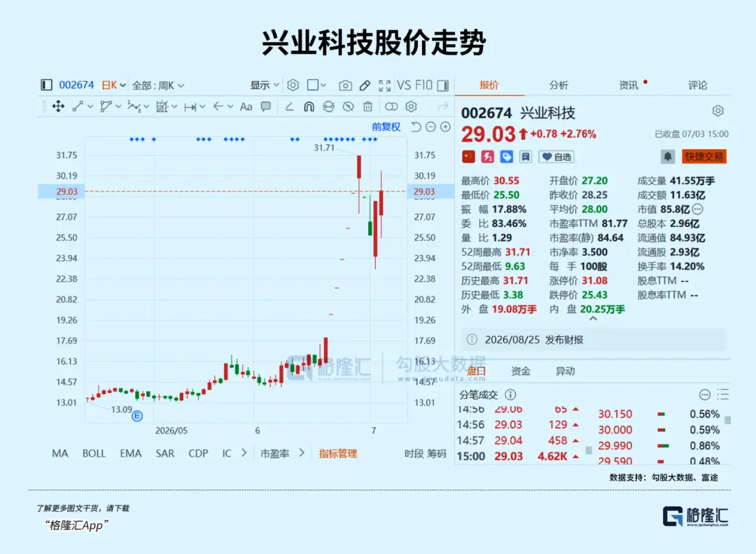Toggle the right quote panel icon
This screenshot has width=756, height=554.
(x=442, y=85)
